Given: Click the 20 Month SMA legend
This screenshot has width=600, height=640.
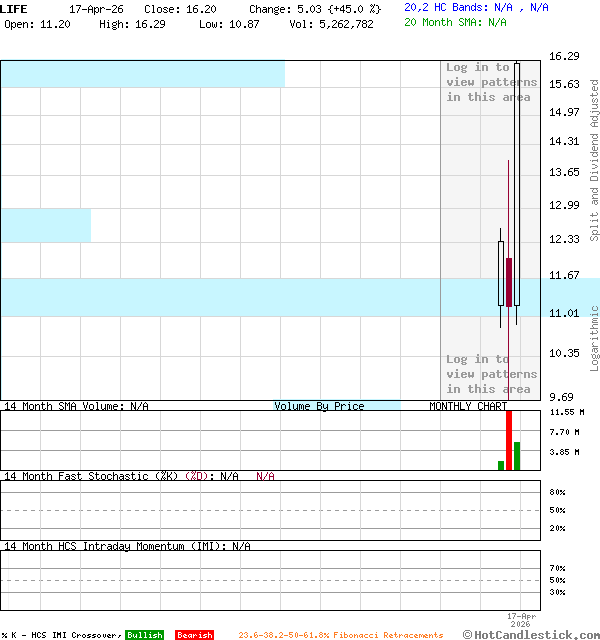Looking at the screenshot, I should point(455,22).
